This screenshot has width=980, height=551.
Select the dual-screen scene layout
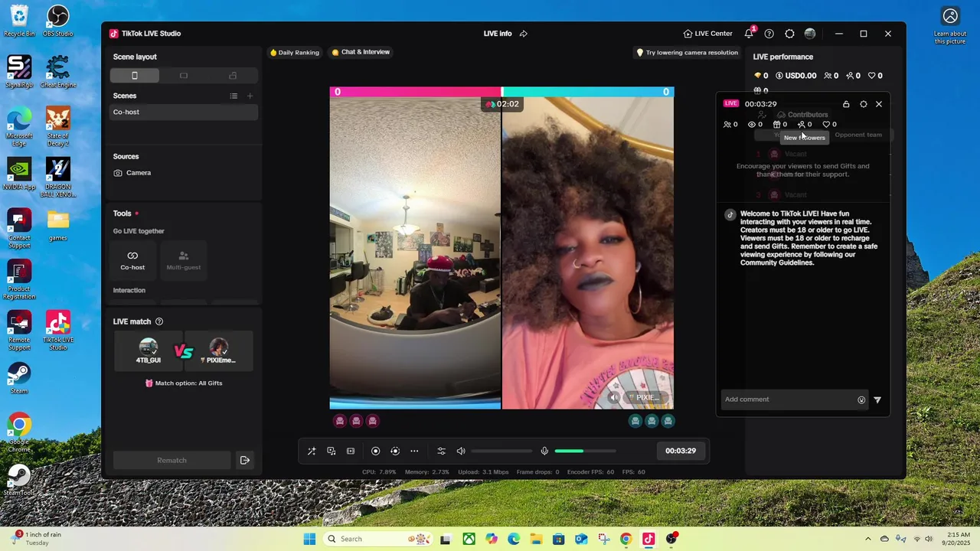point(233,75)
